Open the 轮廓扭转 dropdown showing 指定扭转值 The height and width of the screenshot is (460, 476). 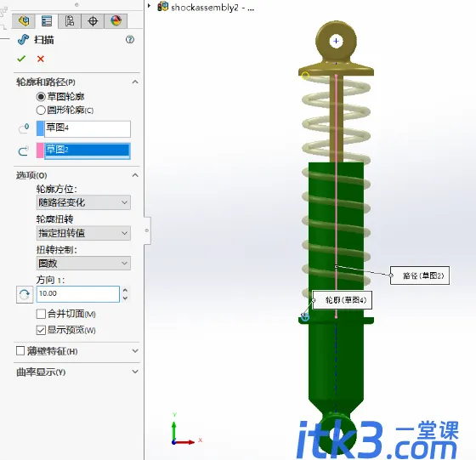[x=83, y=233]
